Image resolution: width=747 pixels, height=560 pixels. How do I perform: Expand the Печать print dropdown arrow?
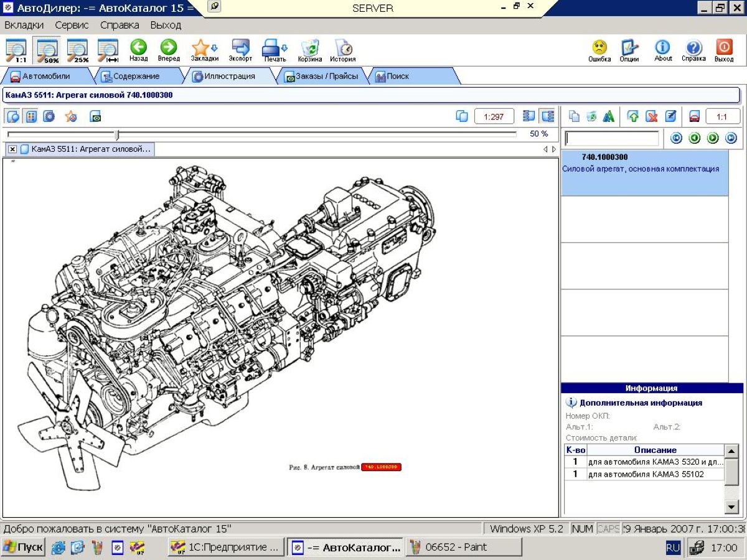click(285, 47)
